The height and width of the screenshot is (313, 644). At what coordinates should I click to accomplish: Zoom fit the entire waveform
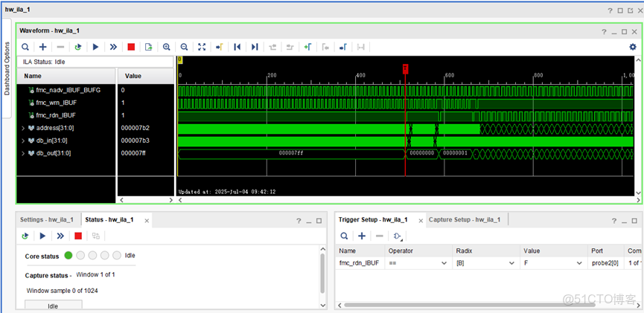click(202, 47)
